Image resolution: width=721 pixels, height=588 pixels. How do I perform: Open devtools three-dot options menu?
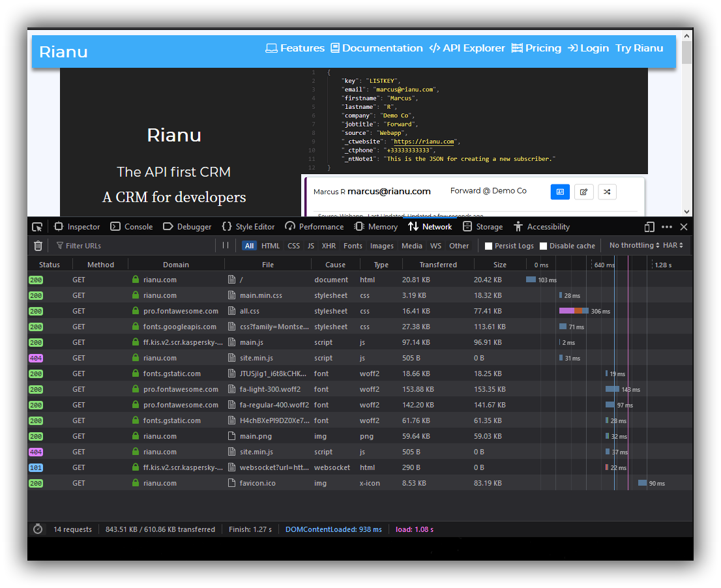coord(667,227)
